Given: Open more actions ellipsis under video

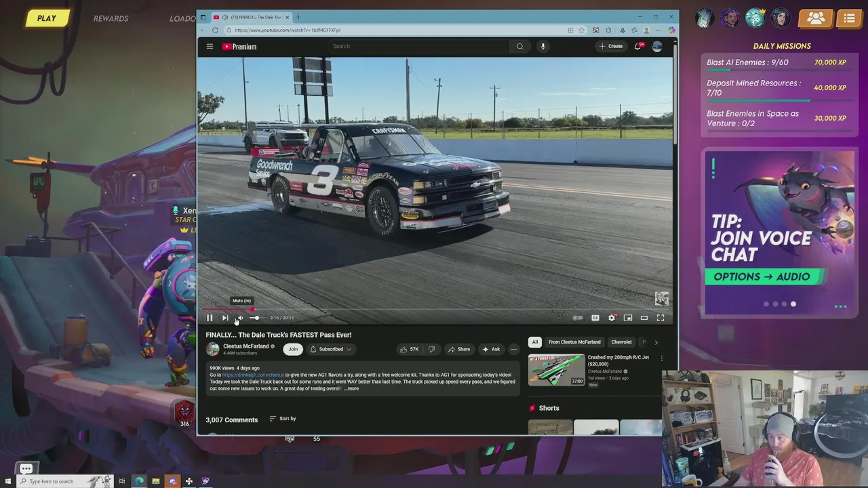Looking at the screenshot, I should coord(514,349).
